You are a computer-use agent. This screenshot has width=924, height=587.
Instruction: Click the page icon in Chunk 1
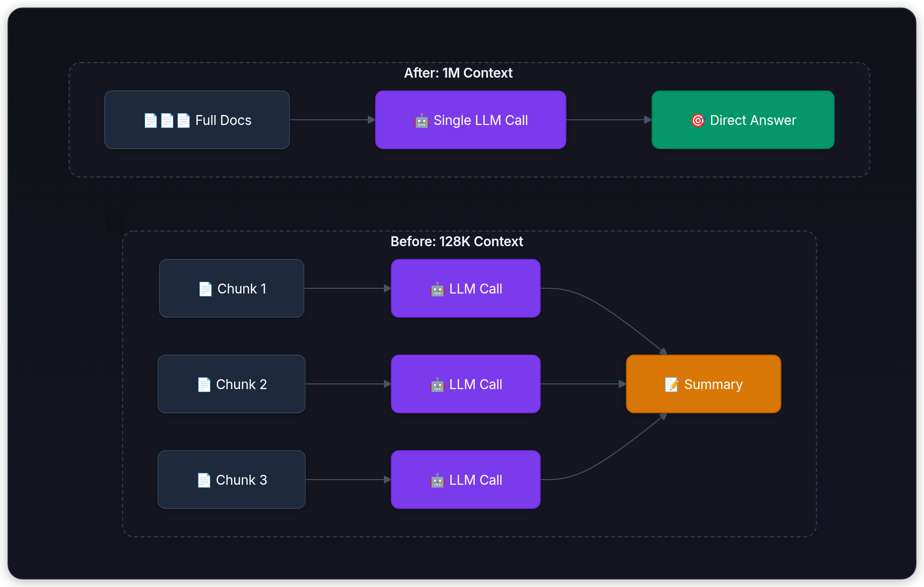click(205, 289)
